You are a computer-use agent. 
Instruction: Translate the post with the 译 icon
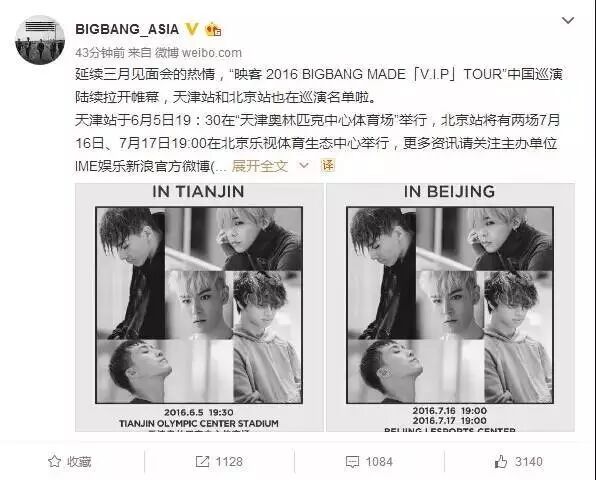coord(328,165)
